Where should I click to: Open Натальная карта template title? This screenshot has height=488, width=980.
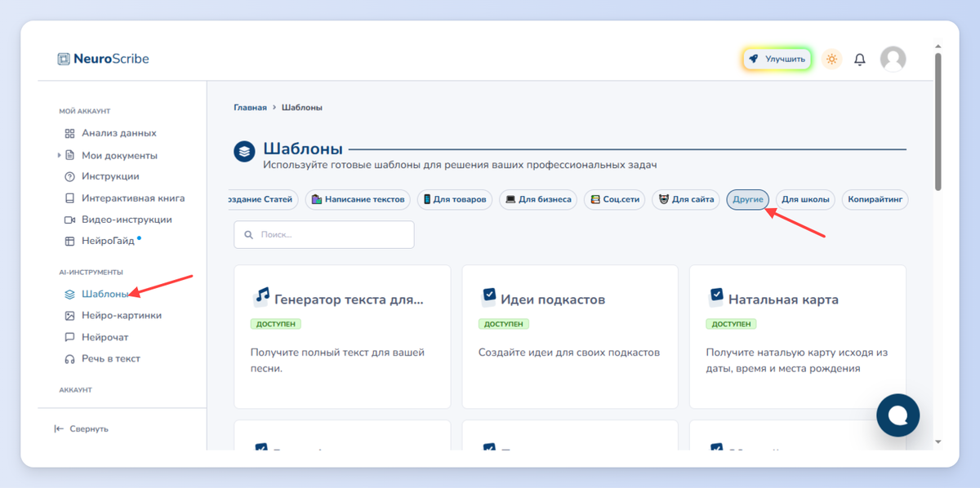[x=783, y=299]
